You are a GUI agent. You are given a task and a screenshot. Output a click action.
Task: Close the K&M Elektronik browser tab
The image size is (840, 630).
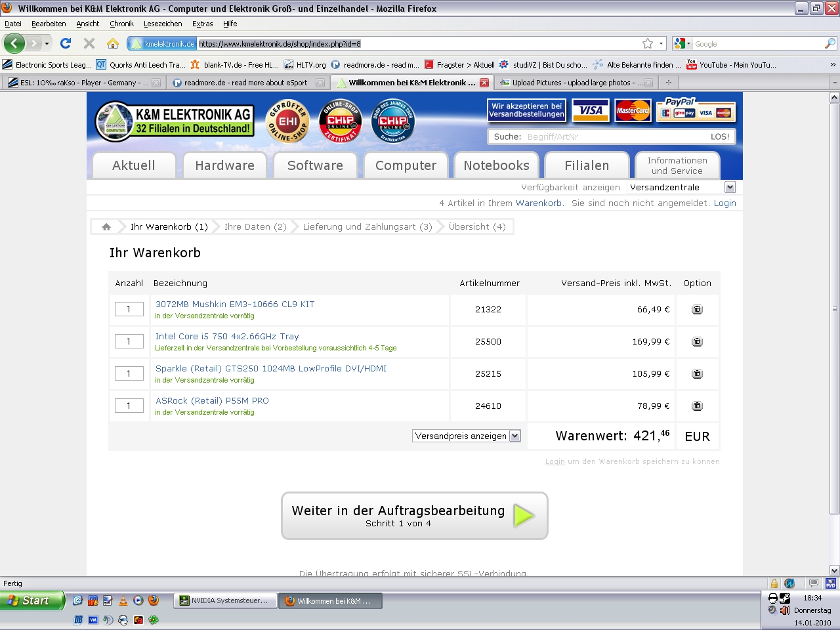point(484,83)
